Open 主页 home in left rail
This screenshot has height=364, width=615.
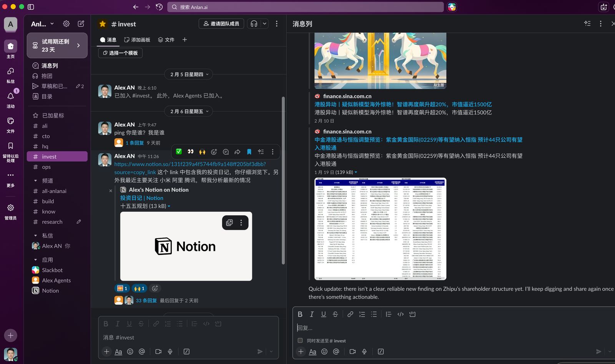10,50
